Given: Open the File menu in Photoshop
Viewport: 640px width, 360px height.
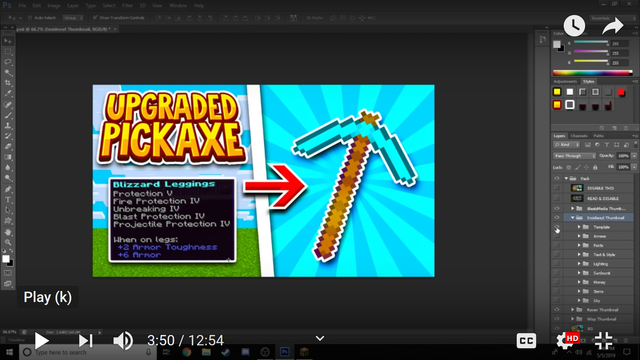Looking at the screenshot, I should [x=22, y=6].
